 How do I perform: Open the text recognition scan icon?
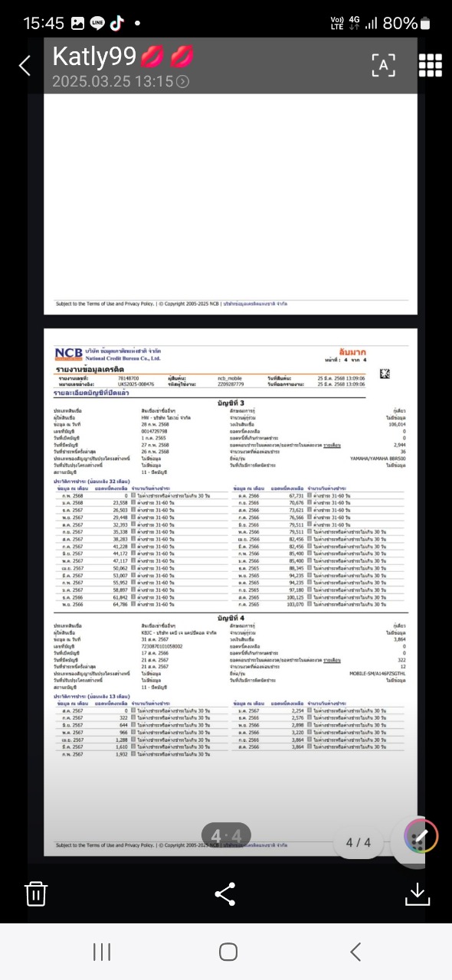click(x=384, y=66)
